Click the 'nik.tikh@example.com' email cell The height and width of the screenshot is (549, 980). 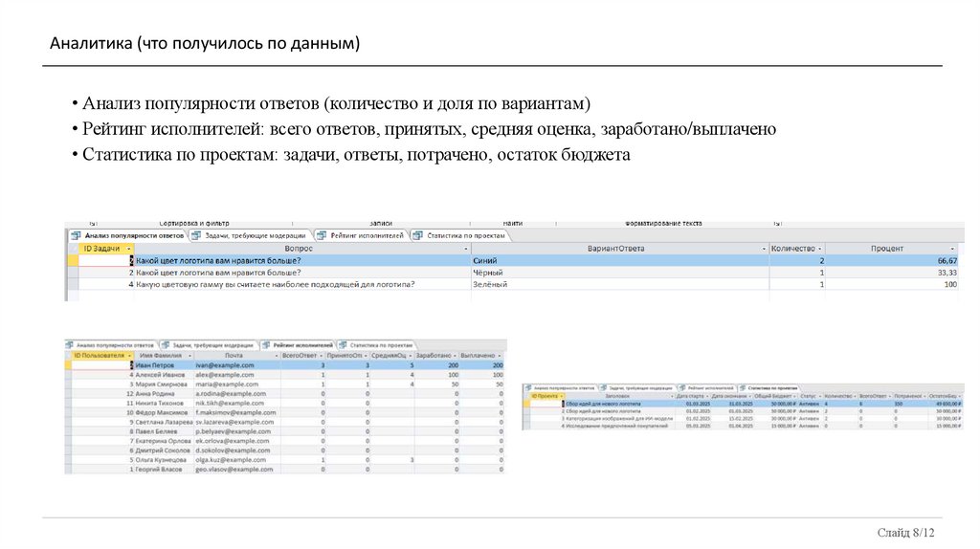237,403
